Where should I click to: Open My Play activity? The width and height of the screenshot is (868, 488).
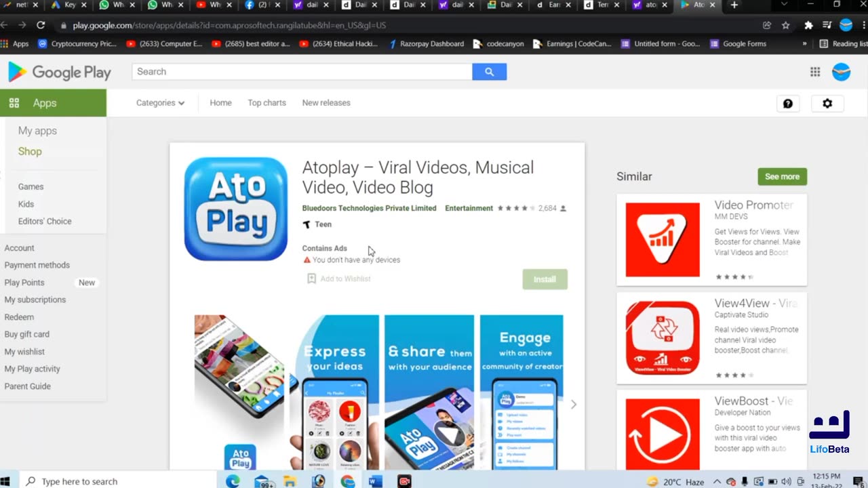tap(33, 369)
